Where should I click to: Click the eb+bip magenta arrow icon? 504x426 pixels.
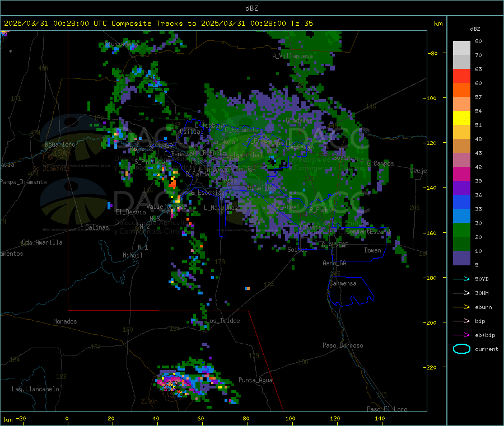pos(461,335)
